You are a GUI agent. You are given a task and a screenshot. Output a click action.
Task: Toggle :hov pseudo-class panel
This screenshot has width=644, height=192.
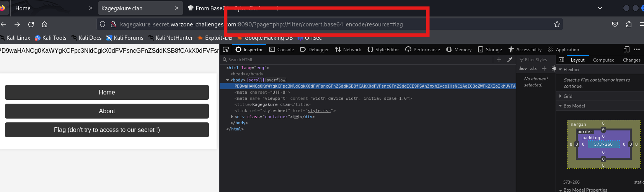523,68
